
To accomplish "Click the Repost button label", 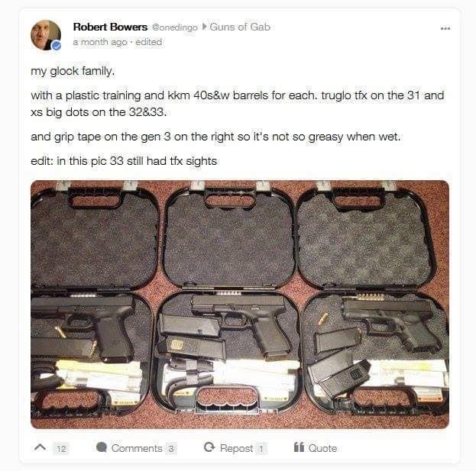I will 236,448.
